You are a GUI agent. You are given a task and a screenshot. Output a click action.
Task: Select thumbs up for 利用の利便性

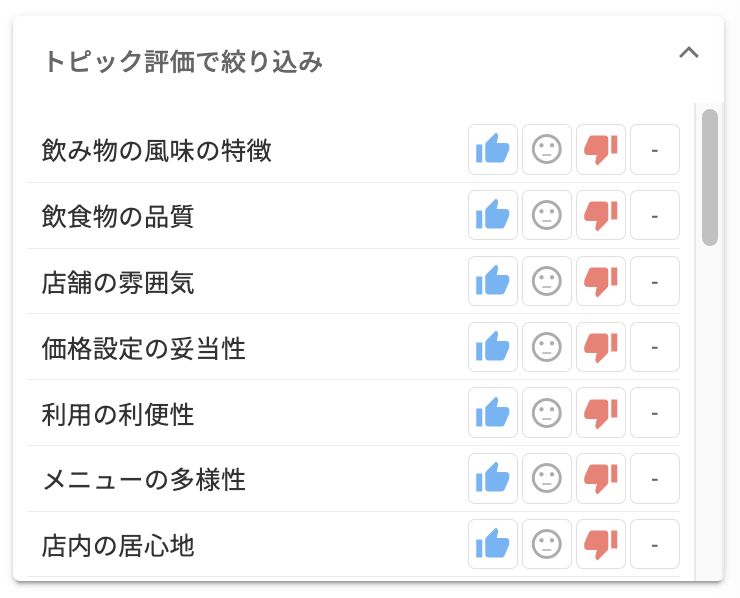point(493,412)
